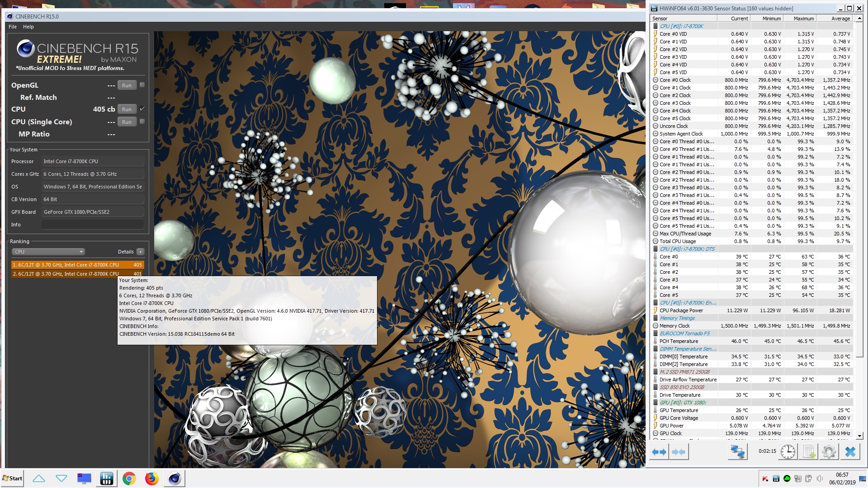This screenshot has height=488, width=868.
Task: Open HWiNFO remote network monitors button
Action: (738, 452)
